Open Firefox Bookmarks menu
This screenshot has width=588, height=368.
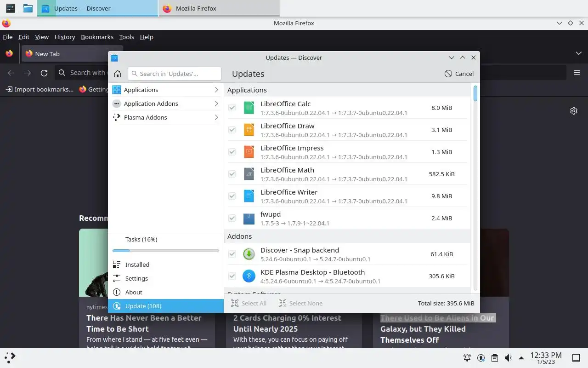point(97,37)
